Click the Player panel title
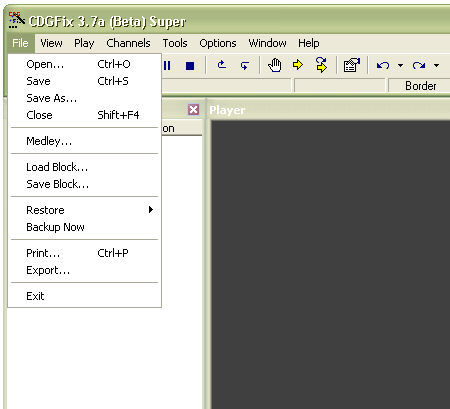Viewport: 450px width, 409px height. pyautogui.click(x=227, y=110)
